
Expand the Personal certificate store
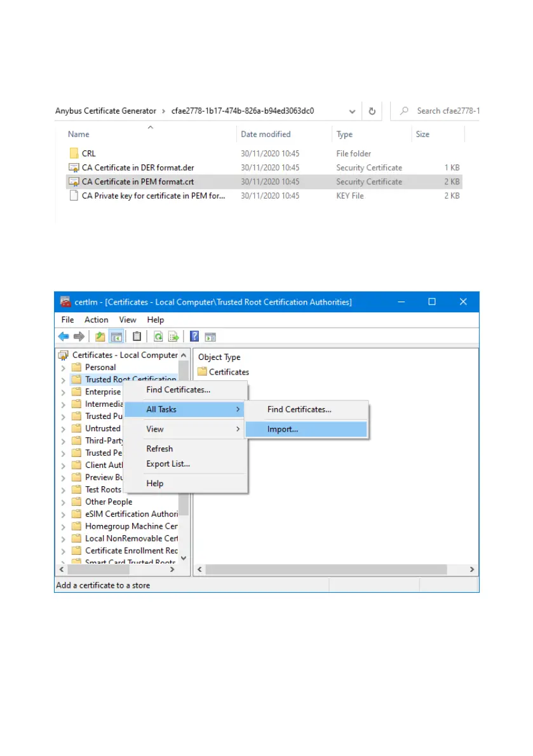tap(63, 368)
